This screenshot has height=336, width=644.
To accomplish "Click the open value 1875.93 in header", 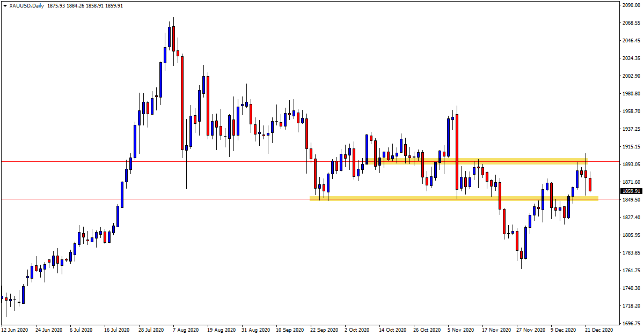I will [57, 6].
